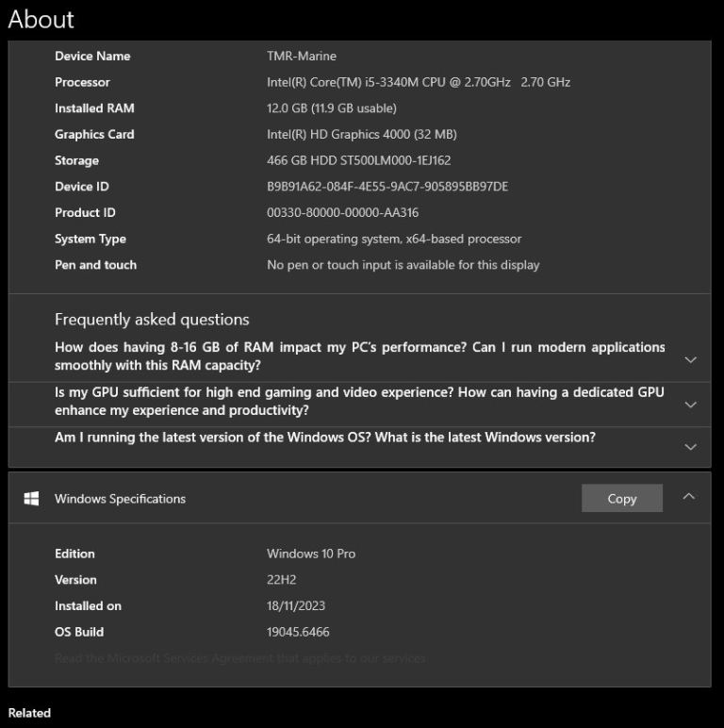Select the OS Build number 19045.6466
Viewport: 724px width, 728px height.
[298, 632]
